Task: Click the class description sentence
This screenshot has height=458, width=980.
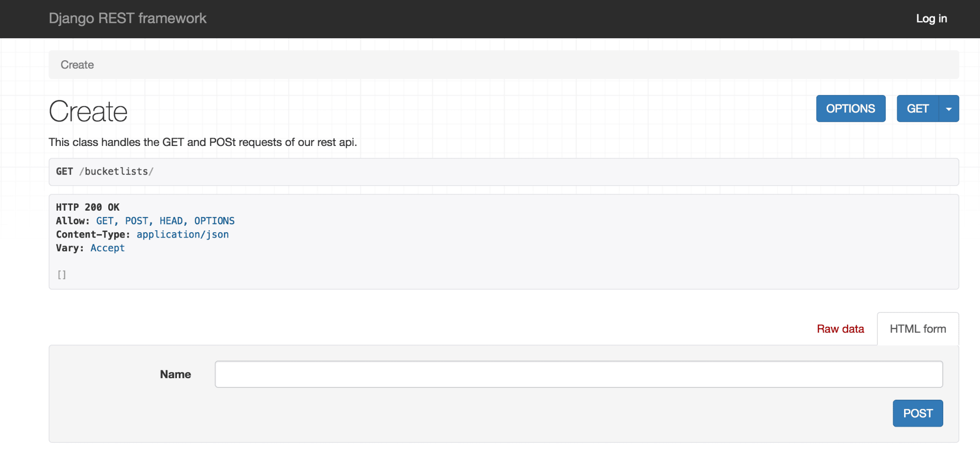Action: click(x=203, y=142)
